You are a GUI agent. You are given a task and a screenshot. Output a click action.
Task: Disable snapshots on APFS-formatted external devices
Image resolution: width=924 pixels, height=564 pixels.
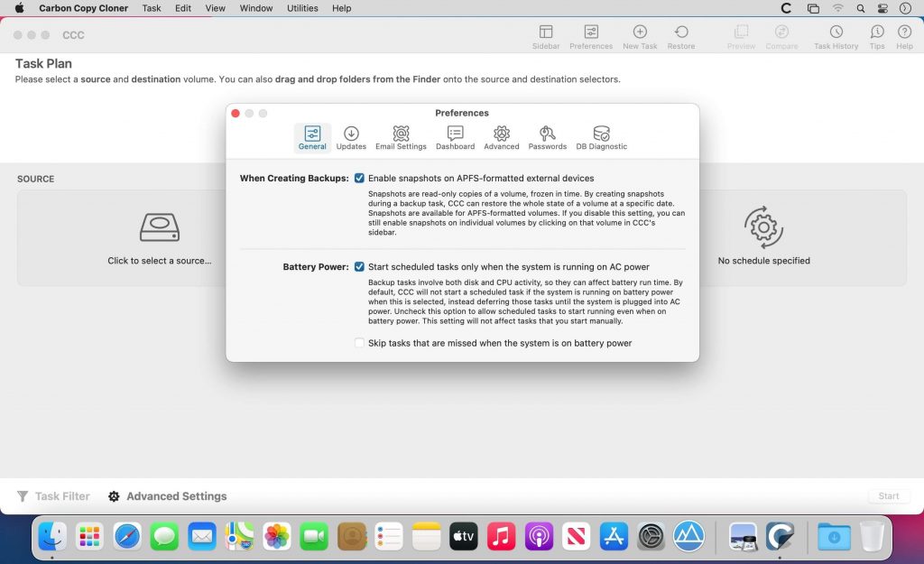(x=359, y=178)
